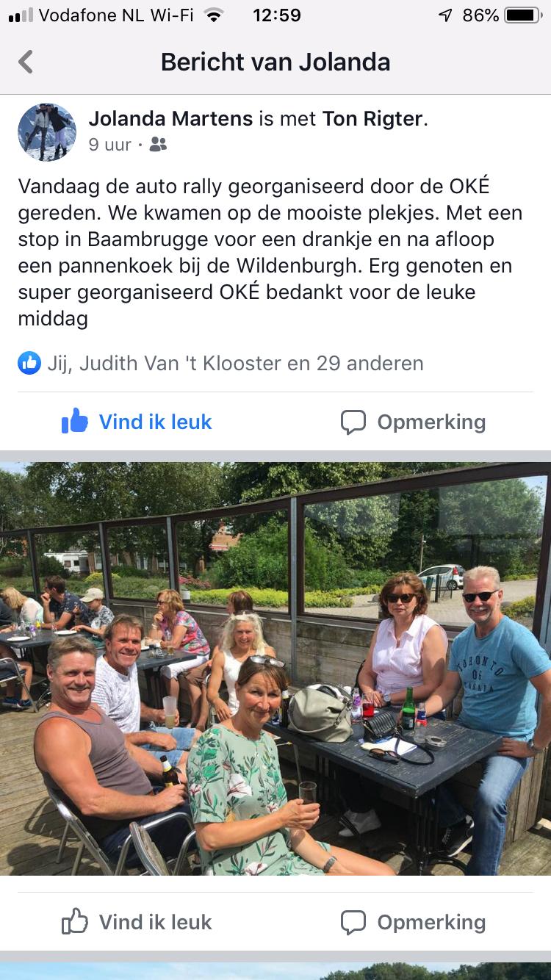
Task: Open the terrace group photo
Action: pos(275,669)
